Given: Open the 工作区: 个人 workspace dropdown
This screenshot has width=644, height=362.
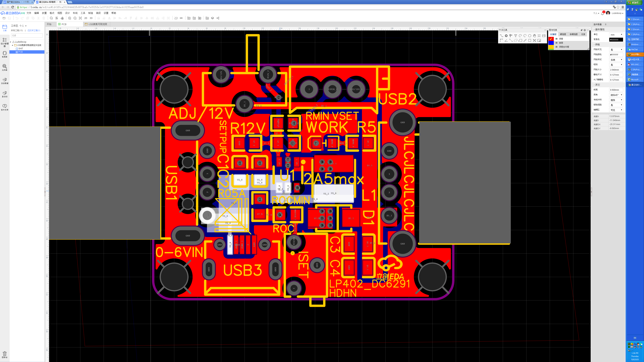Looking at the screenshot, I should coord(19,26).
